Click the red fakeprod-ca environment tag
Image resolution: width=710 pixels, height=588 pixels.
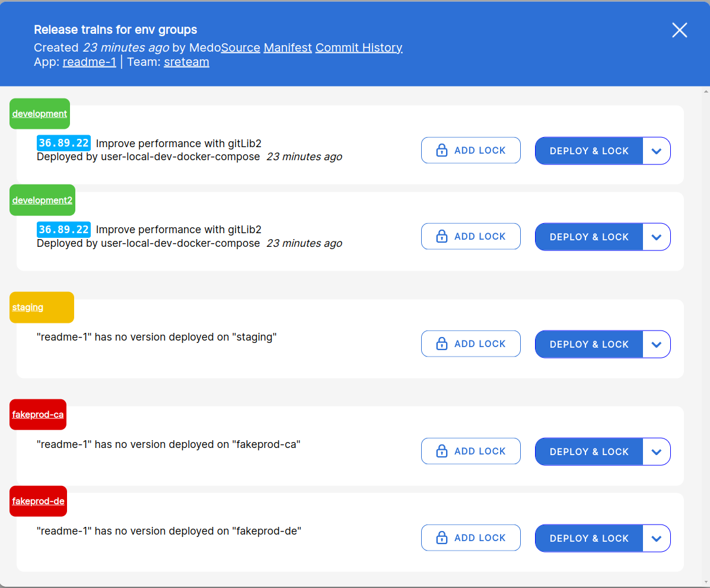(x=38, y=415)
